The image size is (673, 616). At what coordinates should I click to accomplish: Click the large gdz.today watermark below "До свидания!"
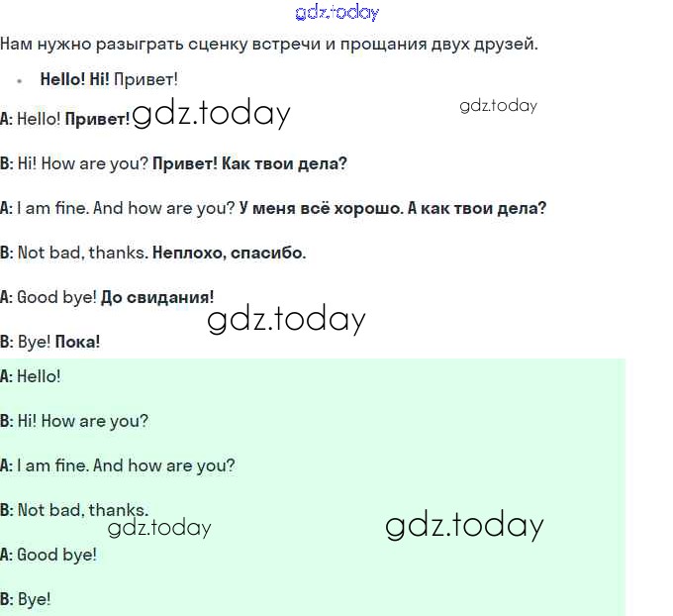286,319
